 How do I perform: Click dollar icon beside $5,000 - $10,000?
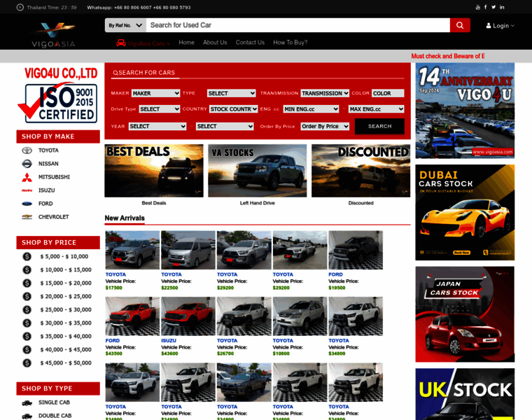pos(27,256)
